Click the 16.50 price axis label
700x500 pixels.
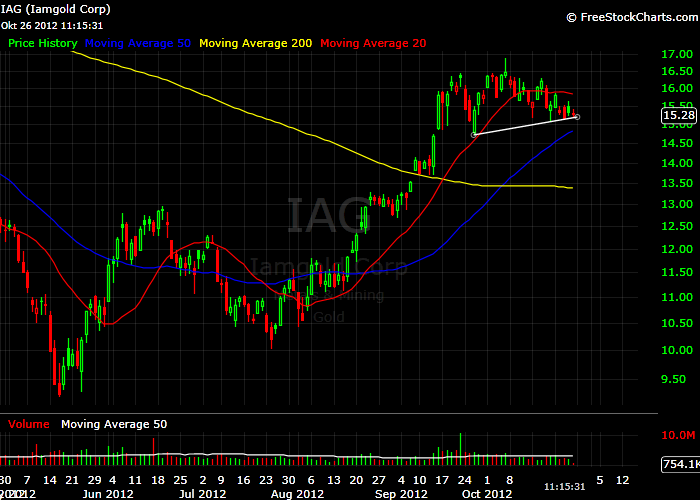tap(677, 71)
